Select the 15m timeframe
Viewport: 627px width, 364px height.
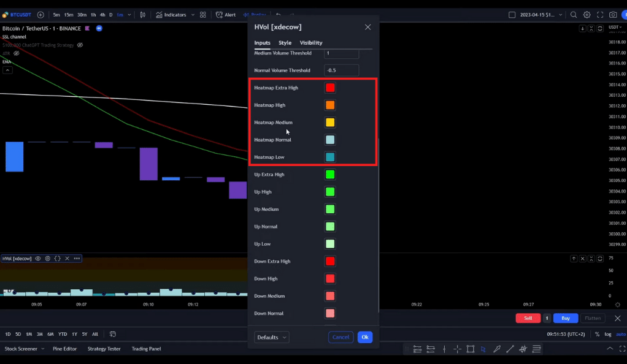(69, 15)
